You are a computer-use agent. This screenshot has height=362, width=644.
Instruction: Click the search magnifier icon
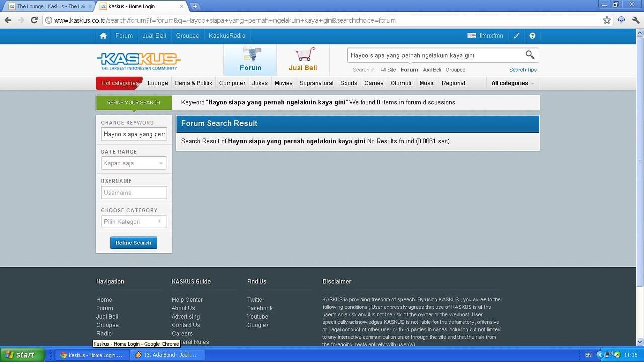pos(530,55)
